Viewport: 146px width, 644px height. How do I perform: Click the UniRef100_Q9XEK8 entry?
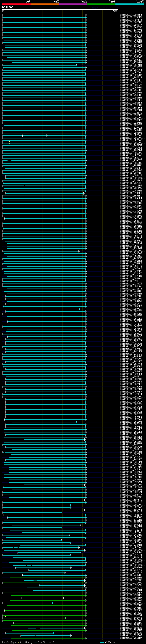[x=131, y=60]
